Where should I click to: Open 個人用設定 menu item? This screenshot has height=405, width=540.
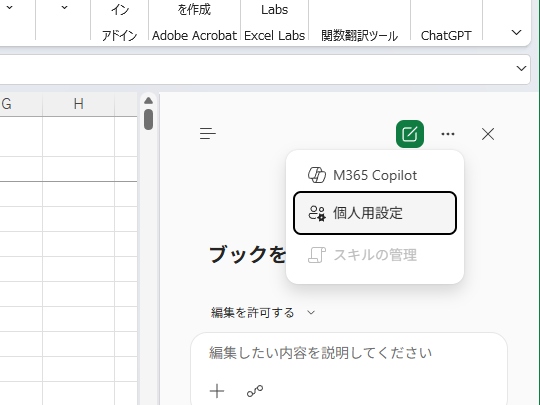pos(375,213)
